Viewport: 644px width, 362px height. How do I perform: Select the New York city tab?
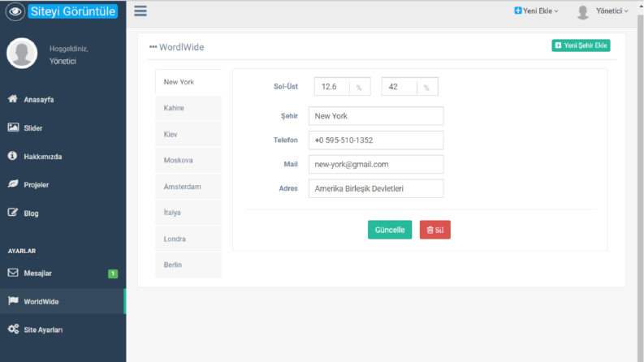click(x=188, y=82)
